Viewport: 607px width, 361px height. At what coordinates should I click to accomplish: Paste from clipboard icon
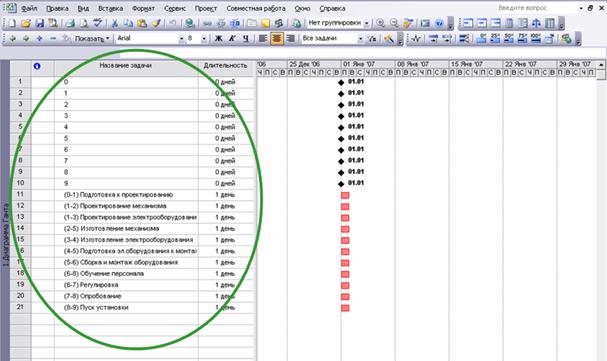pos(142,23)
